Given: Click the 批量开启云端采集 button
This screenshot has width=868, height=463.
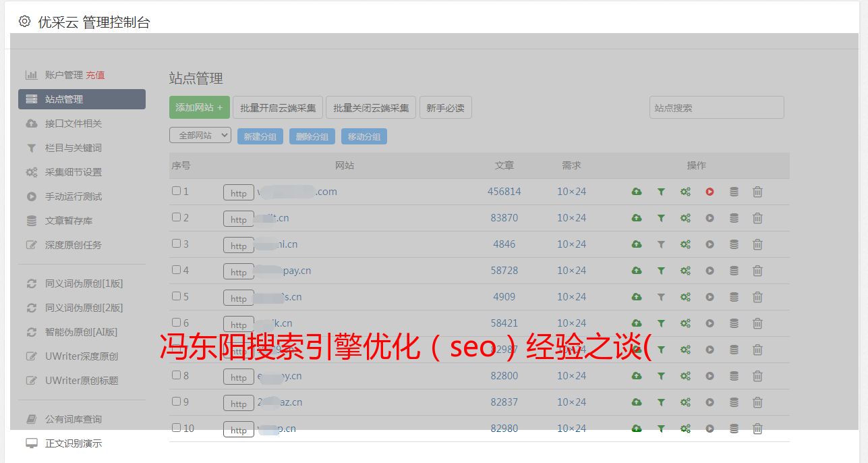Looking at the screenshot, I should pos(278,107).
